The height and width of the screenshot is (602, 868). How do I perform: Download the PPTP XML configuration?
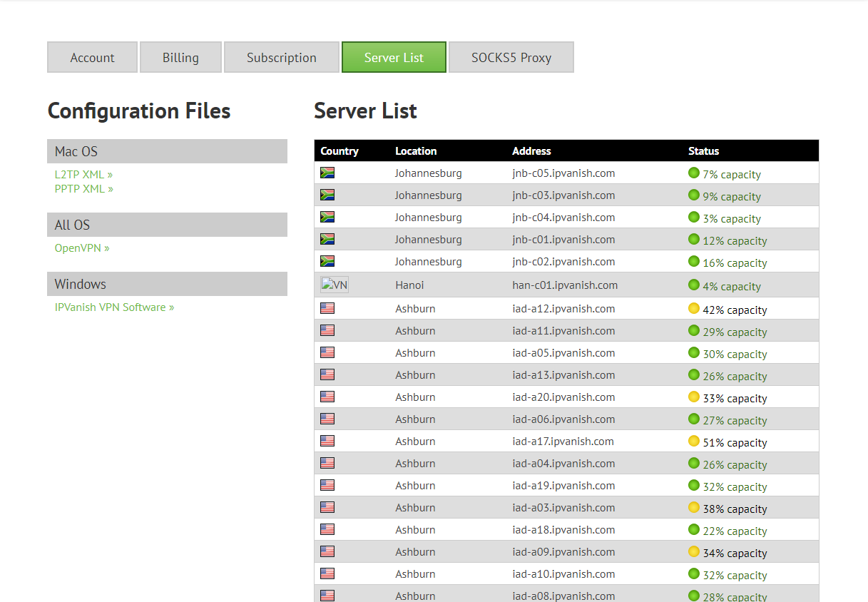coord(83,188)
